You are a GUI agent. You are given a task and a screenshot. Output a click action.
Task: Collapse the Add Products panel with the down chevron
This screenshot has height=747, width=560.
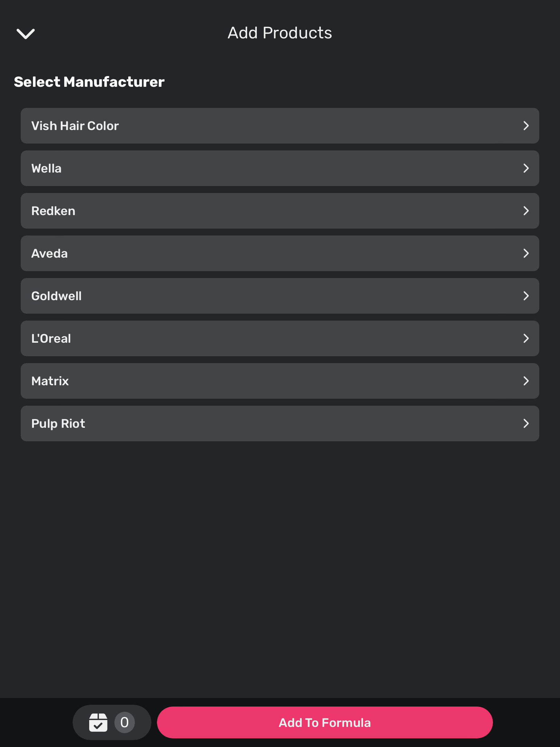coord(26,34)
